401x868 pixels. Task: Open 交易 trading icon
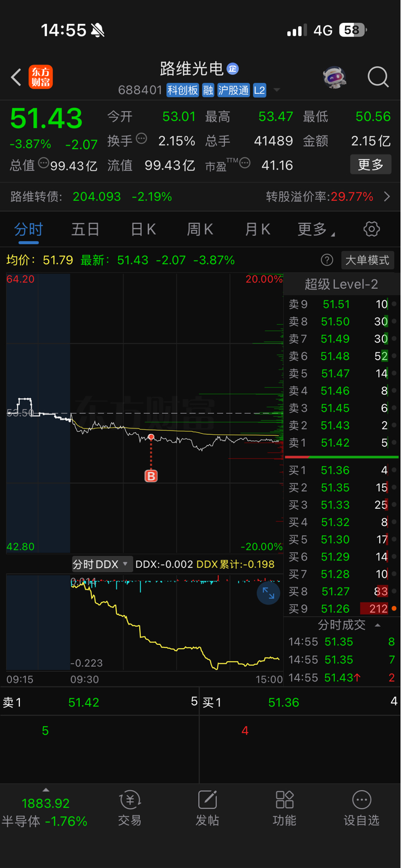point(130,808)
